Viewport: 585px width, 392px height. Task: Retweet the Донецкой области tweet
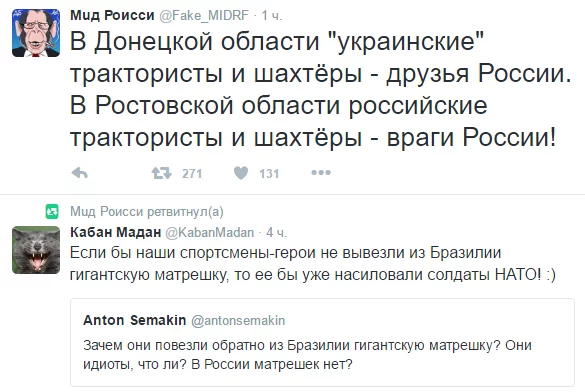pos(161,173)
